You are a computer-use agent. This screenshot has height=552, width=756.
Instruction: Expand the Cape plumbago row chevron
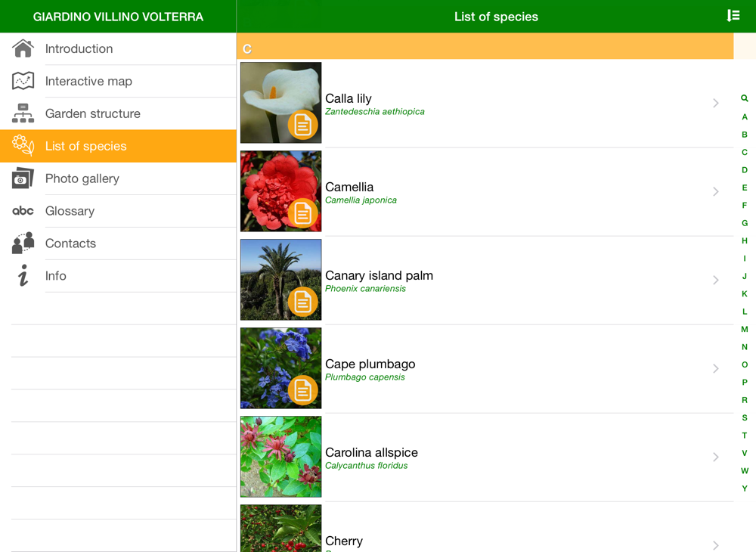(x=716, y=368)
